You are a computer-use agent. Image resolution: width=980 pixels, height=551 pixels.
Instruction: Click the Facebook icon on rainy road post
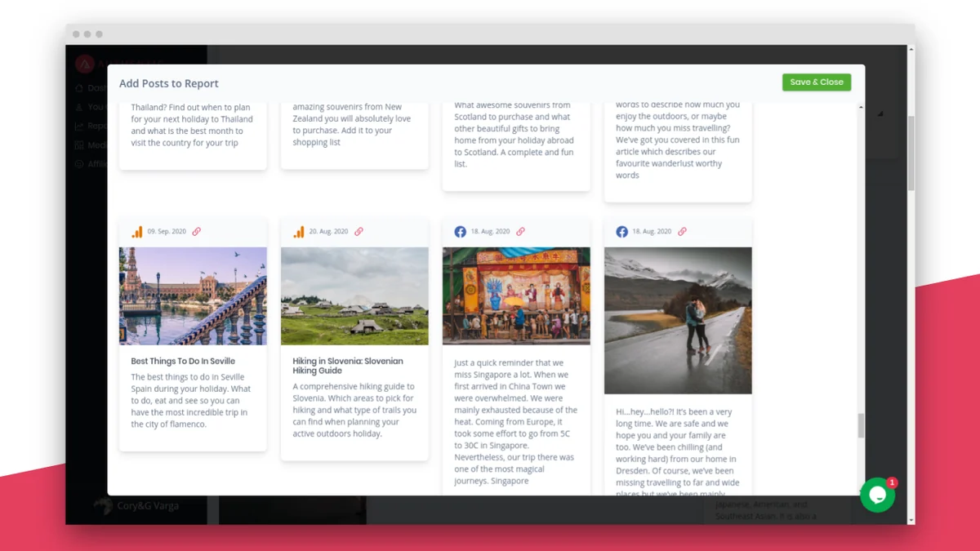click(x=622, y=232)
